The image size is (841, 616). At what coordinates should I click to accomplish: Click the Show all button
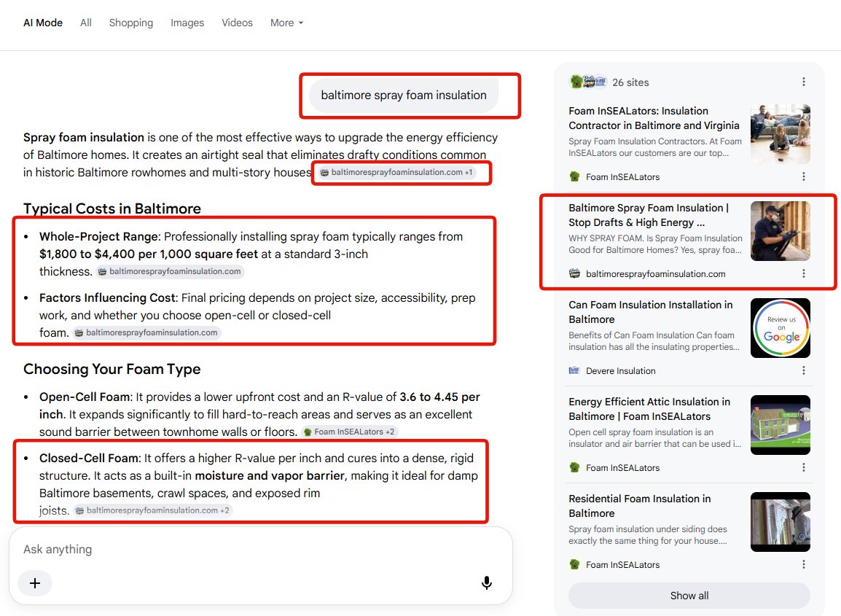point(689,596)
